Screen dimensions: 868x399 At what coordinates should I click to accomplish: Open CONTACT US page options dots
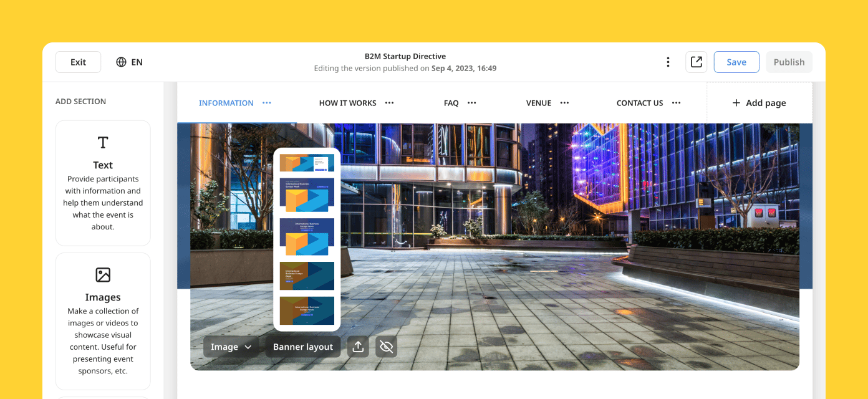tap(677, 103)
